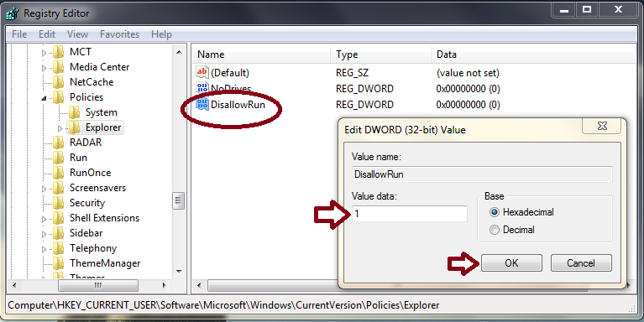Click the DWORD icon beside NoDrives
The height and width of the screenshot is (322, 644).
tap(202, 88)
